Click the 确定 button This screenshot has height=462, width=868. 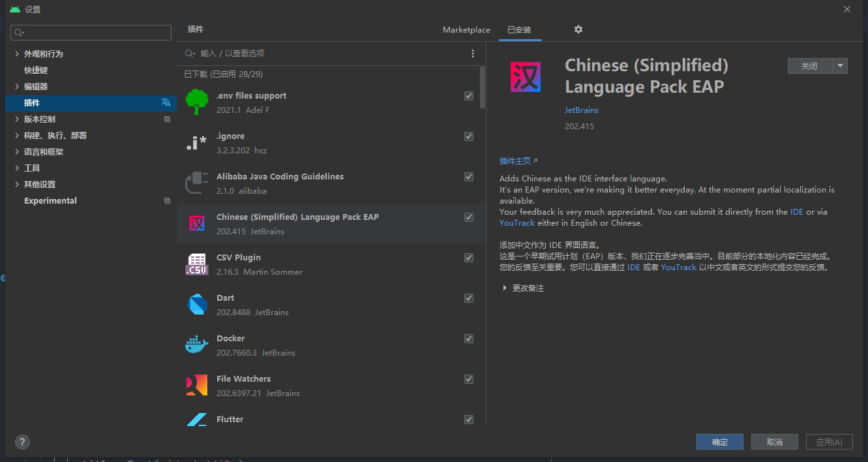pos(719,442)
